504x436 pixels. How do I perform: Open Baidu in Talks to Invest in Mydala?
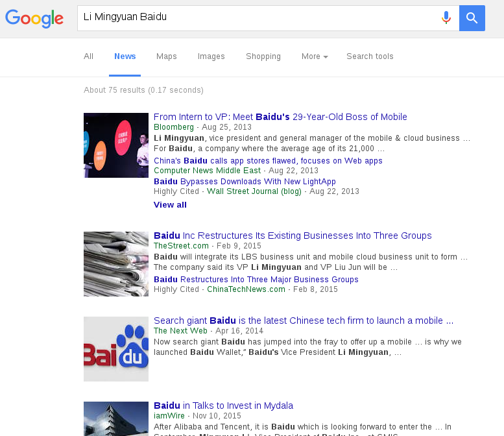(223, 406)
